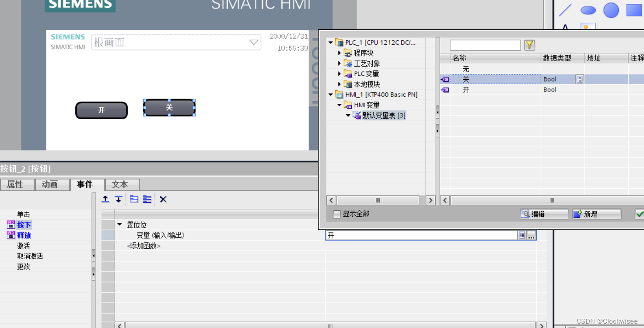Click the filter funnel icon in tag browser

pos(529,45)
